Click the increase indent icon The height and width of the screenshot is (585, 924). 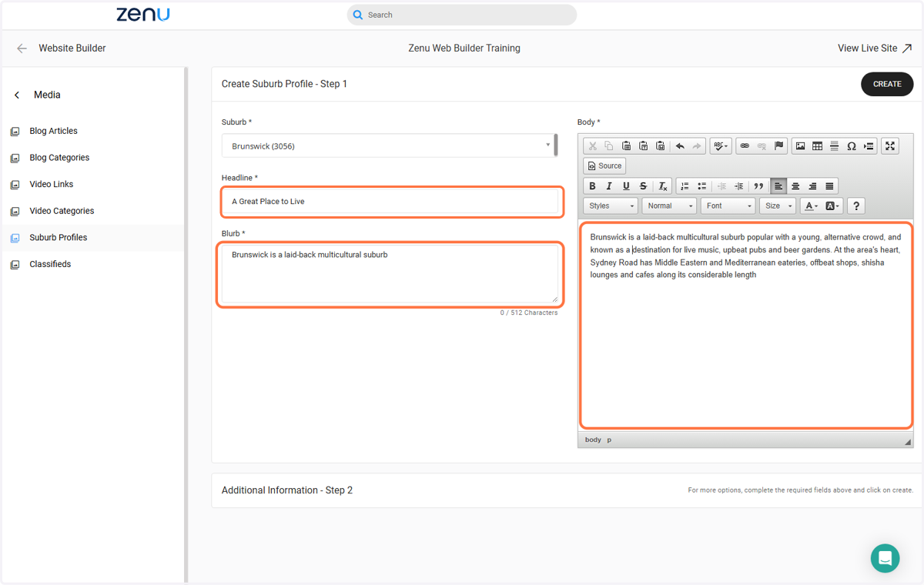[738, 186]
